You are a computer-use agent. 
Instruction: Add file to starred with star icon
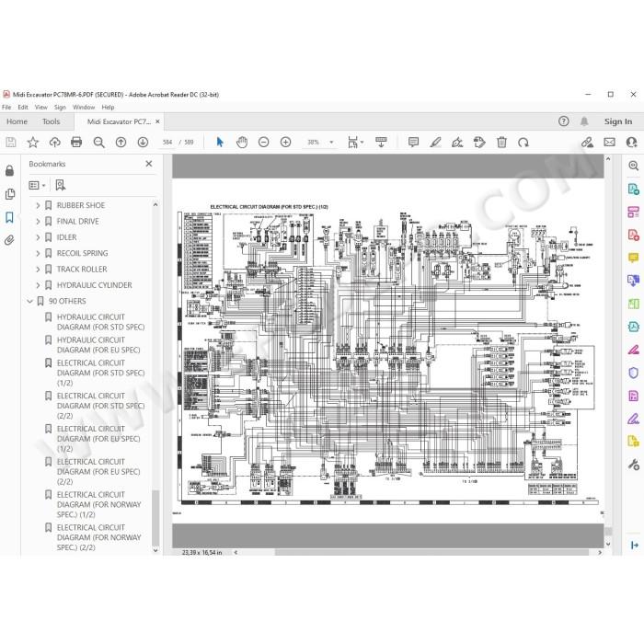(x=33, y=142)
